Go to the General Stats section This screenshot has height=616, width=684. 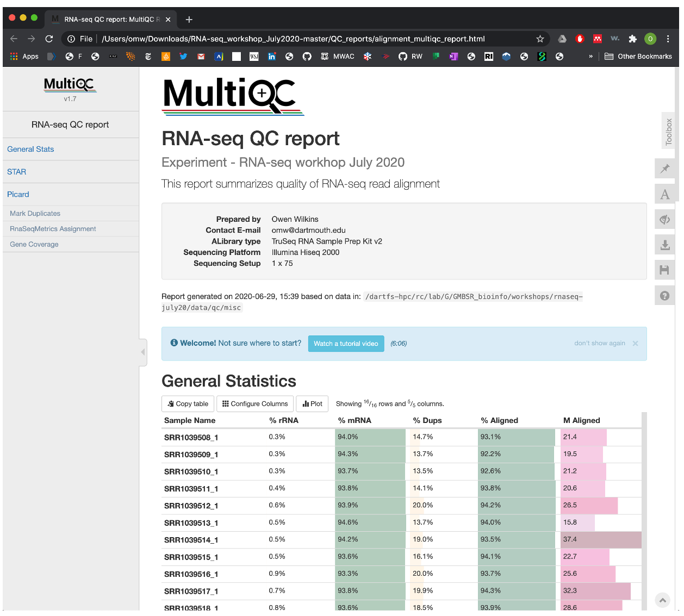[30, 149]
